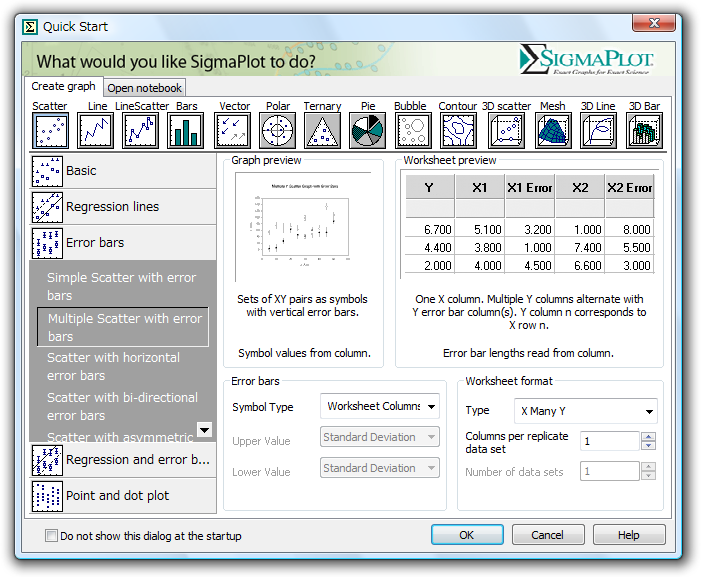Image resolution: width=701 pixels, height=577 pixels.
Task: Pick the Ternary graph type icon
Action: click(322, 131)
